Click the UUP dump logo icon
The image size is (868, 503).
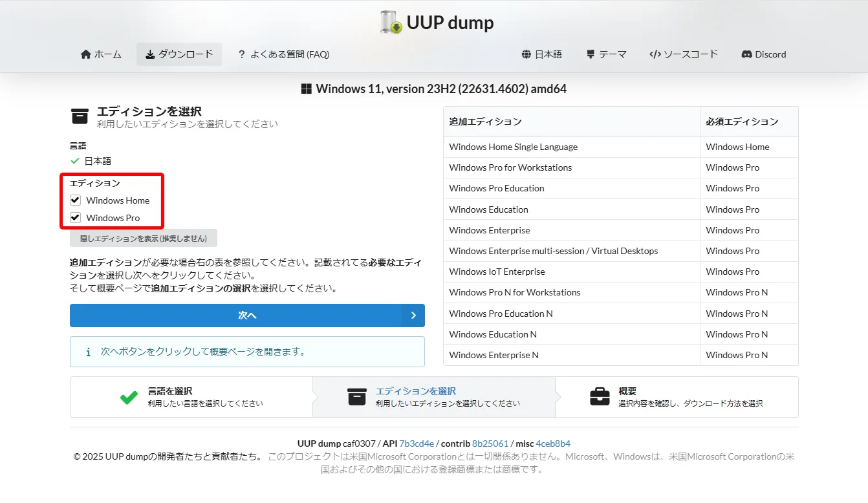pyautogui.click(x=391, y=23)
